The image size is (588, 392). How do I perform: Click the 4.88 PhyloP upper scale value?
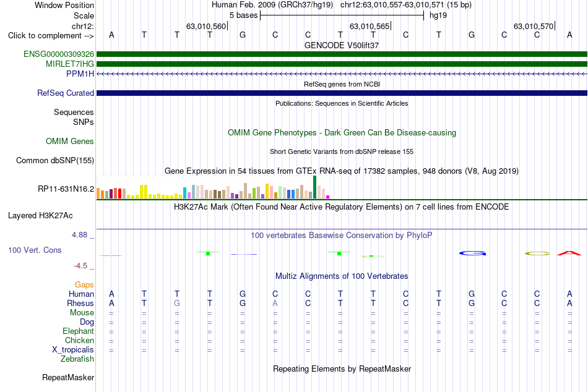pyautogui.click(x=79, y=235)
